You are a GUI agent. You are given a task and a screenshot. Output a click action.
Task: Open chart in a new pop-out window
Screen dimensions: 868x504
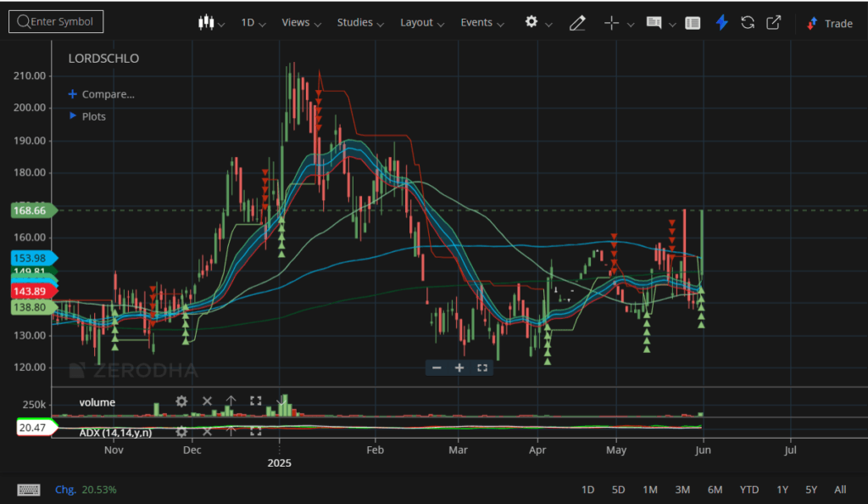point(773,23)
